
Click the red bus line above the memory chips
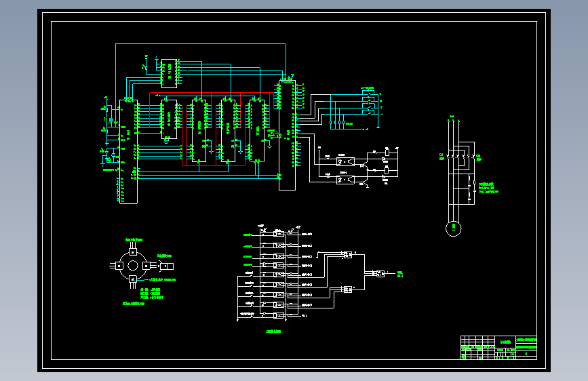pos(212,93)
